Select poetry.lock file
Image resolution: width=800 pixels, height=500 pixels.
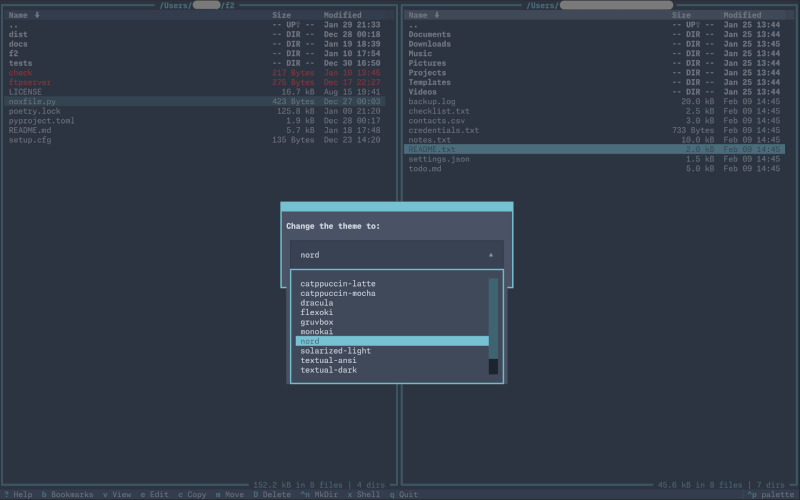click(194, 111)
